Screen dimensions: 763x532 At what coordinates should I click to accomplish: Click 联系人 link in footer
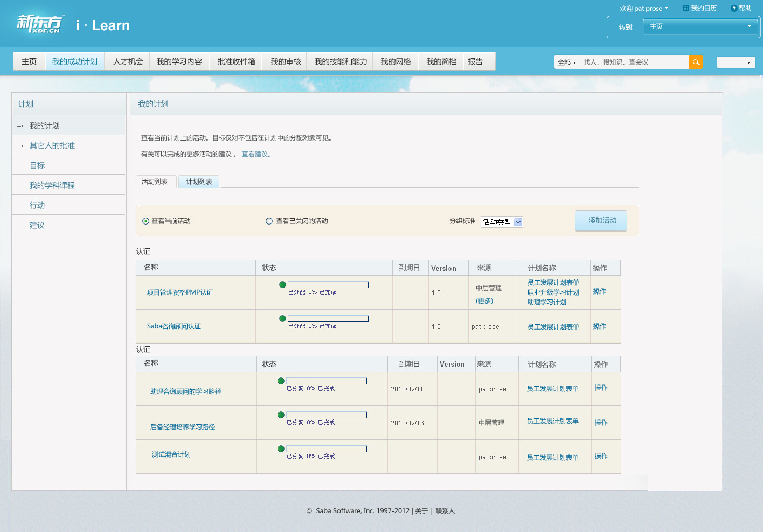(445, 511)
